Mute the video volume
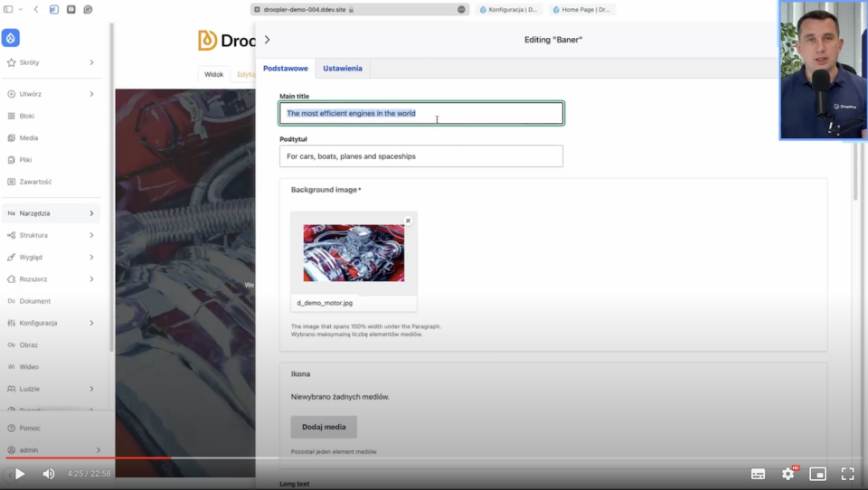 49,474
